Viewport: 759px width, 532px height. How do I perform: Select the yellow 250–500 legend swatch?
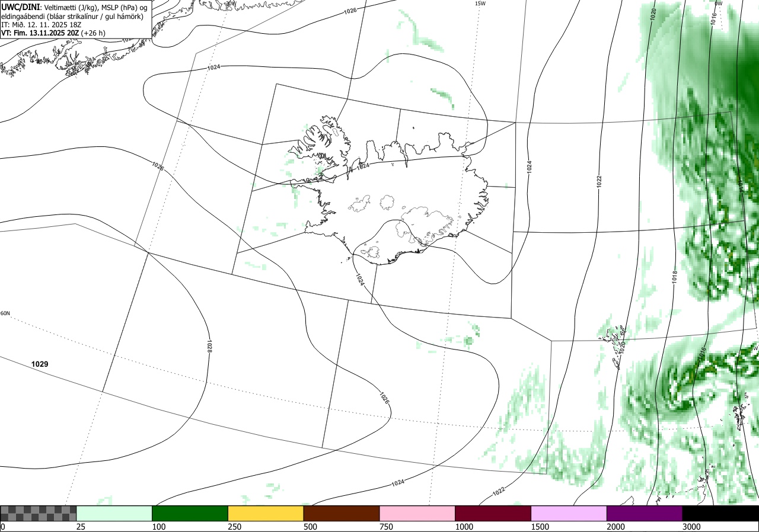266,513
